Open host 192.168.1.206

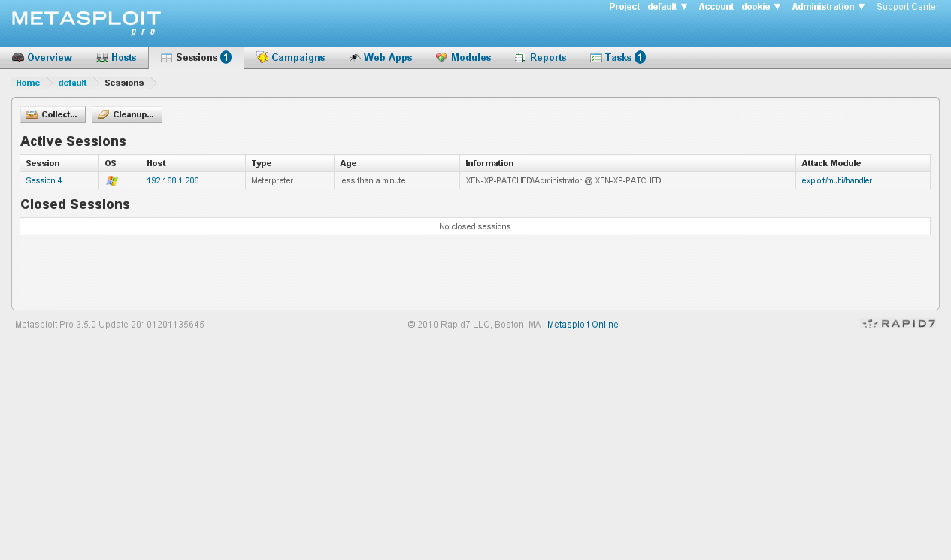pyautogui.click(x=172, y=180)
